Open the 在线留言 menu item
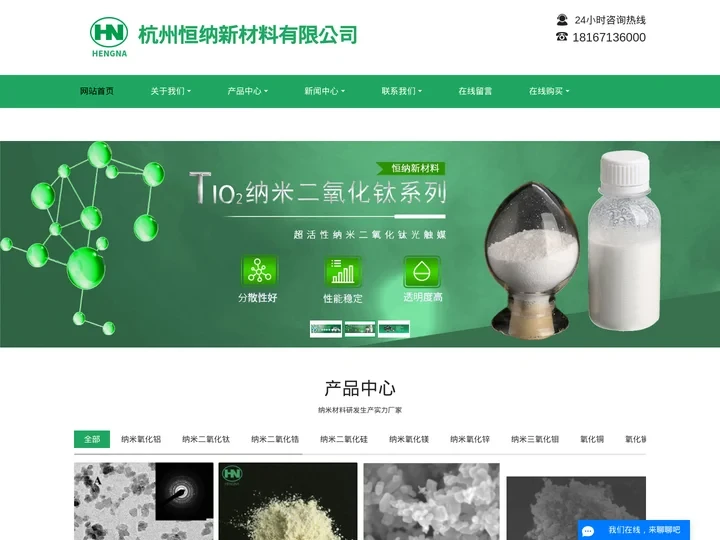This screenshot has width=720, height=540. 475,91
